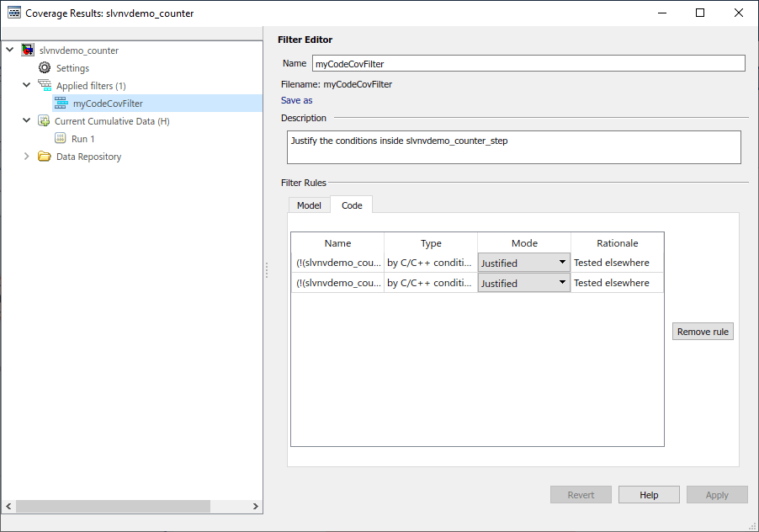
Task: Click the Help button
Action: tap(648, 495)
